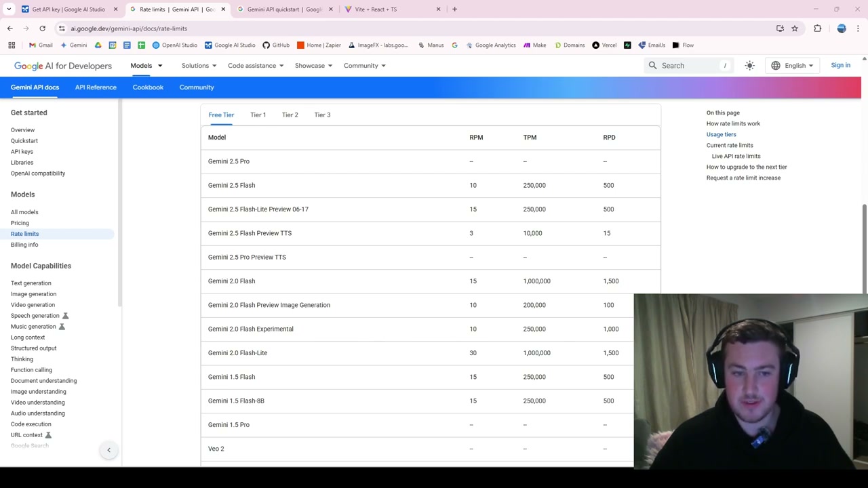Collapse the left navigation sidebar
Image resolution: width=868 pixels, height=488 pixels.
click(108, 450)
